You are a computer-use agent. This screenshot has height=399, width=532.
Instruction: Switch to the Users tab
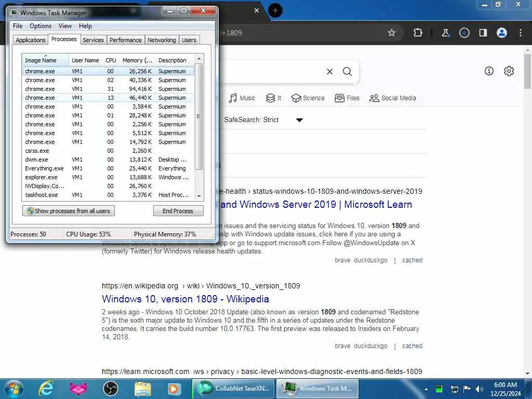pyautogui.click(x=189, y=40)
